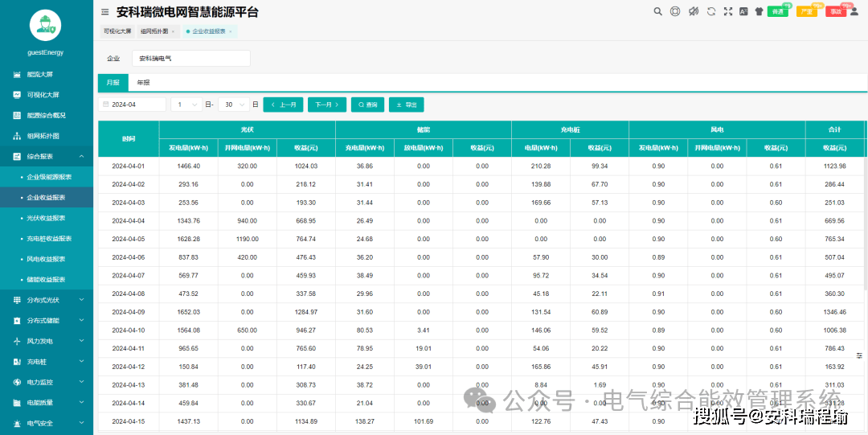The width and height of the screenshot is (868, 435).
Task: Select 光伏收益报表 in the sidebar
Action: pyautogui.click(x=46, y=218)
